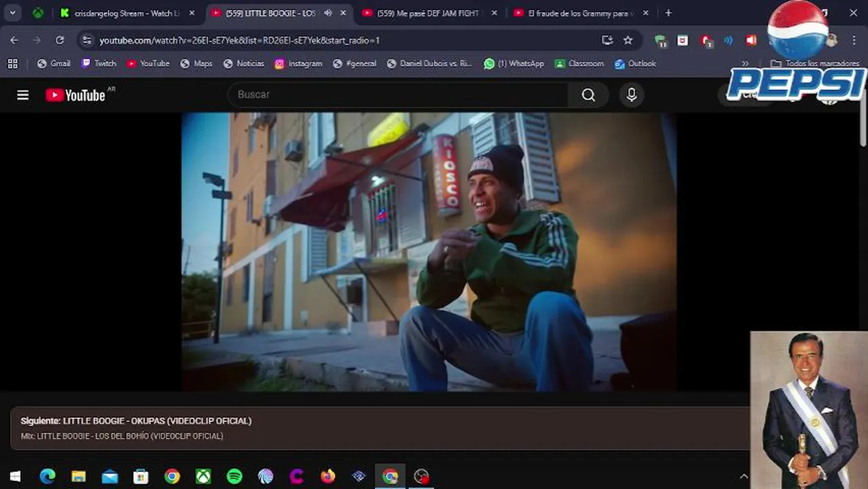The height and width of the screenshot is (489, 868).
Task: Show hidden system tray icons
Action: 744,477
